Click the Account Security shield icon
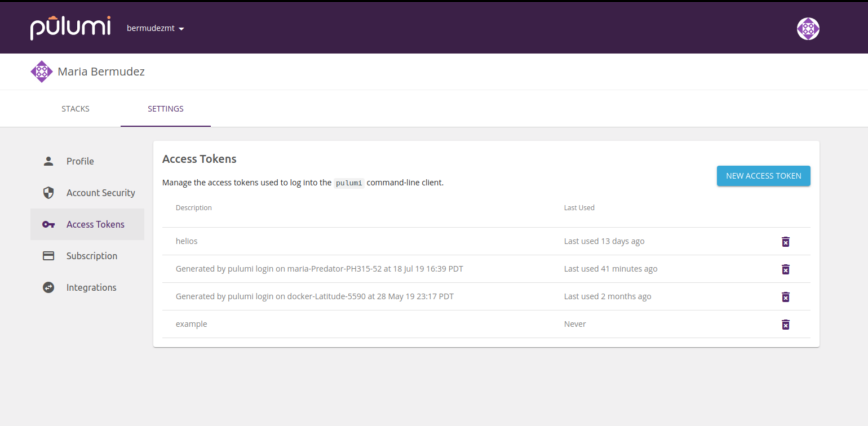The width and height of the screenshot is (868, 426). pyautogui.click(x=48, y=193)
